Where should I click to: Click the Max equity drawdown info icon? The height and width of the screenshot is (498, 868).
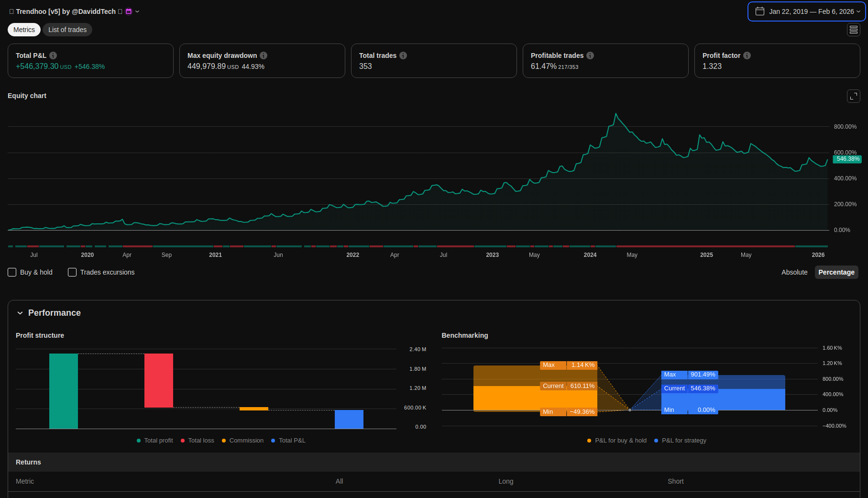pyautogui.click(x=264, y=55)
